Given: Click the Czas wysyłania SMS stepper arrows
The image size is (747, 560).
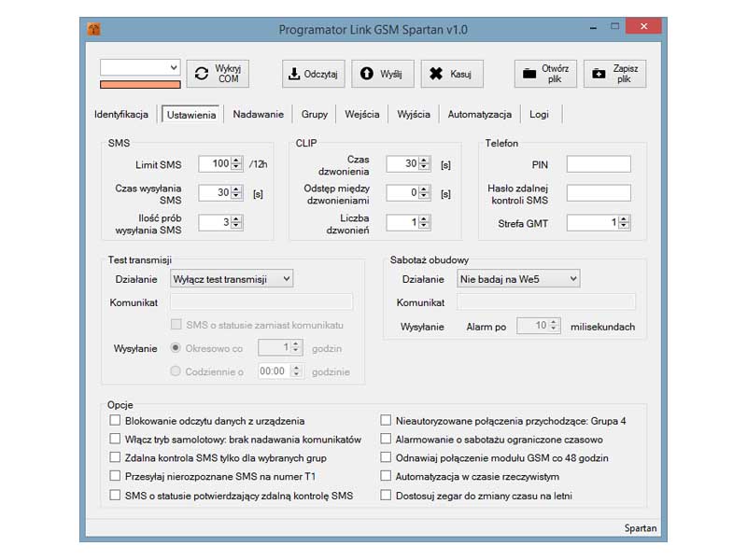Looking at the screenshot, I should tap(236, 193).
